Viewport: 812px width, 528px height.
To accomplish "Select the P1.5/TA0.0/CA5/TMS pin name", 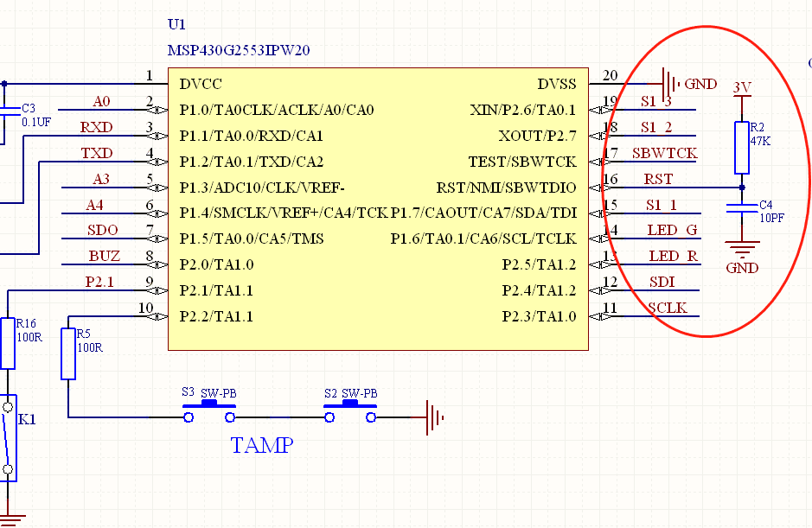I will (252, 239).
